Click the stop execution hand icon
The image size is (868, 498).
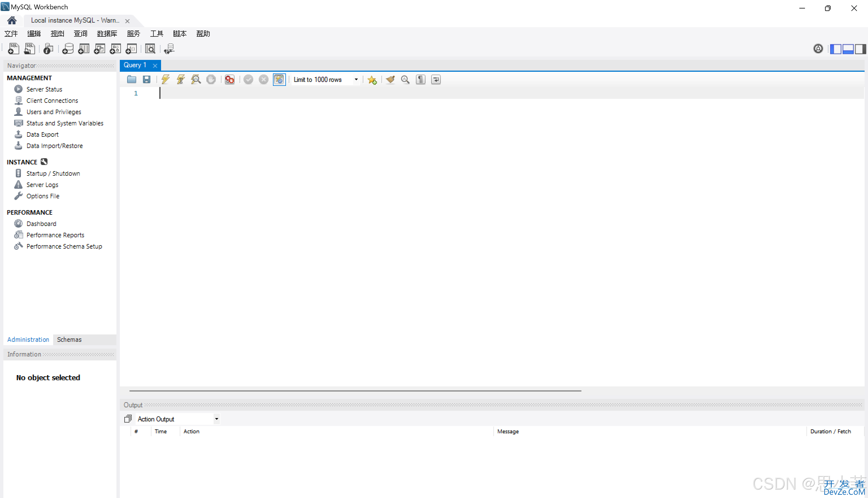tap(211, 80)
